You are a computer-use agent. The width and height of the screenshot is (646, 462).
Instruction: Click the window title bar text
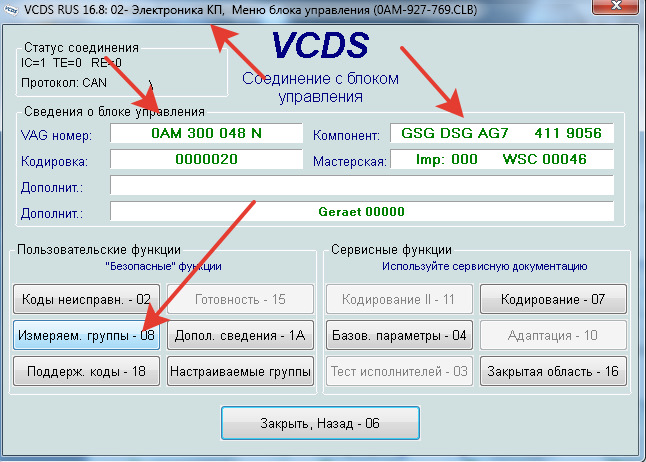[x=250, y=9]
